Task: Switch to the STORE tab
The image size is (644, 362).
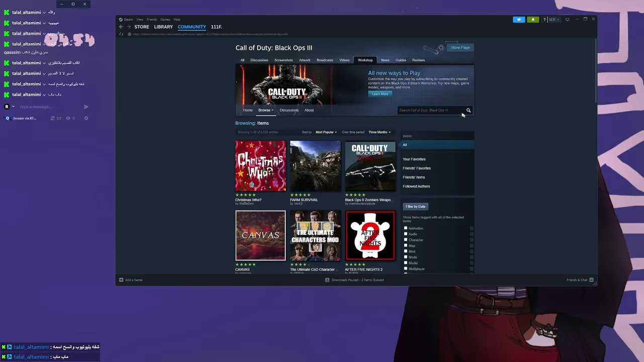Action: [141, 27]
